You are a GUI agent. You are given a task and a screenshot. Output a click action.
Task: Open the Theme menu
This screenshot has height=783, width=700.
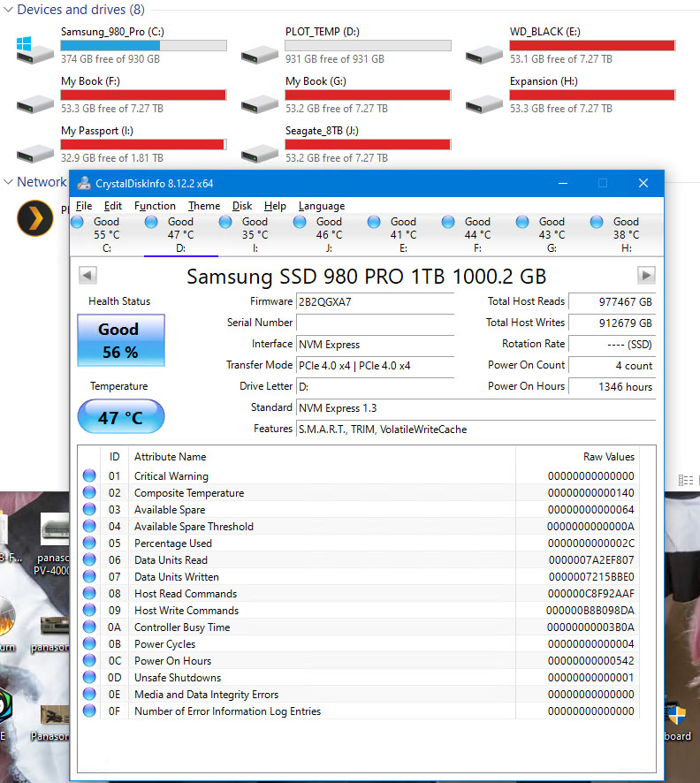[204, 206]
